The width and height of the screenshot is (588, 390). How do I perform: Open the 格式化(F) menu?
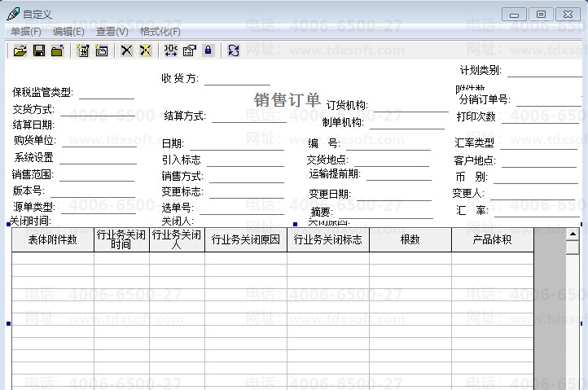pyautogui.click(x=160, y=32)
